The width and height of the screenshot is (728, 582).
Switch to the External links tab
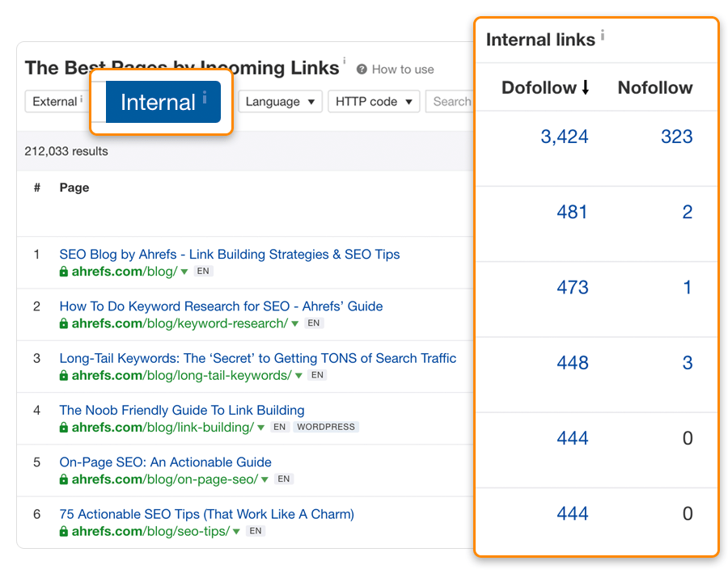point(55,101)
